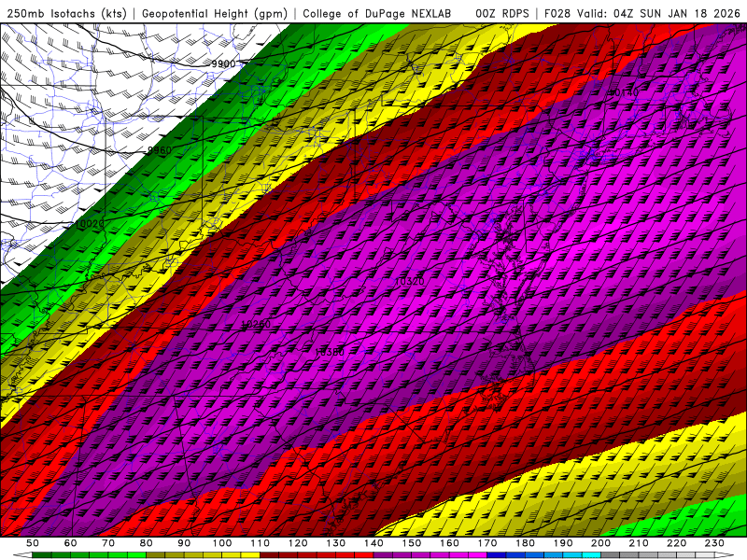Select the dark blue swatch starting at 170

tap(498, 555)
